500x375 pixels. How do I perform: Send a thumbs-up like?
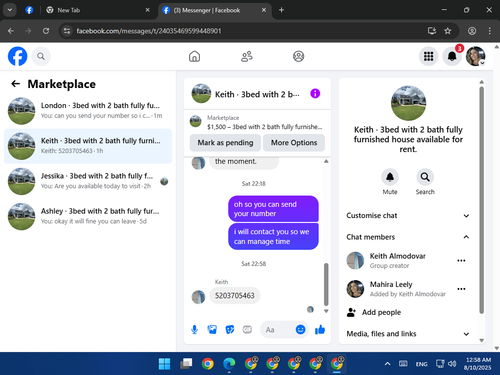tap(320, 330)
